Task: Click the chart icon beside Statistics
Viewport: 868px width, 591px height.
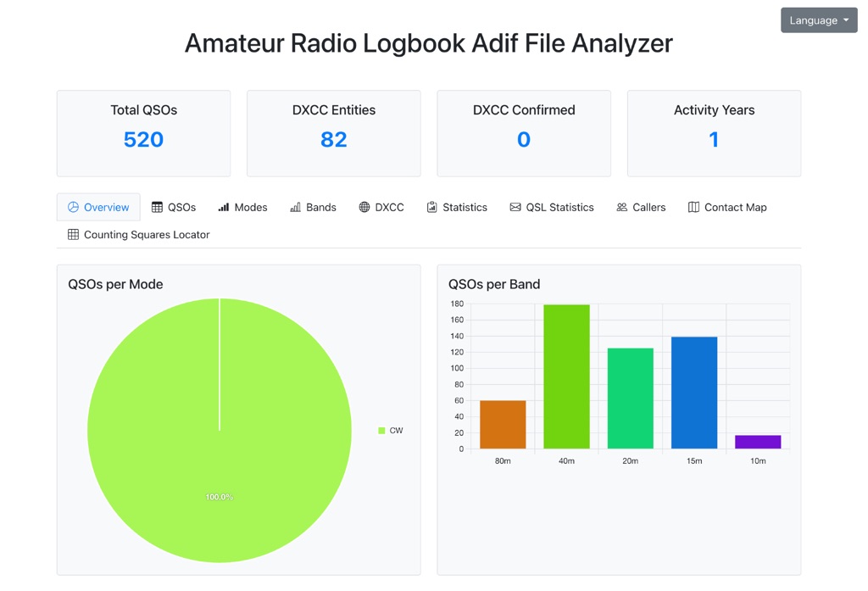Action: (x=433, y=206)
